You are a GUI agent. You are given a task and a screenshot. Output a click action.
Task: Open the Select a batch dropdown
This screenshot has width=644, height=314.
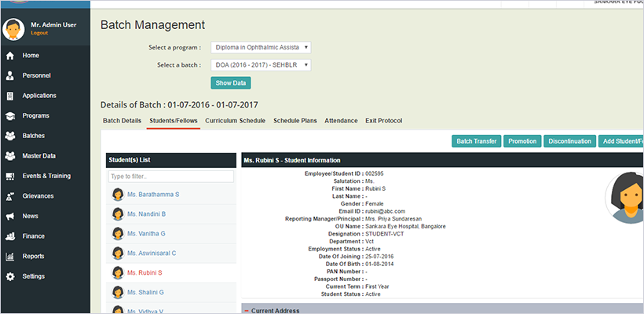(x=261, y=65)
